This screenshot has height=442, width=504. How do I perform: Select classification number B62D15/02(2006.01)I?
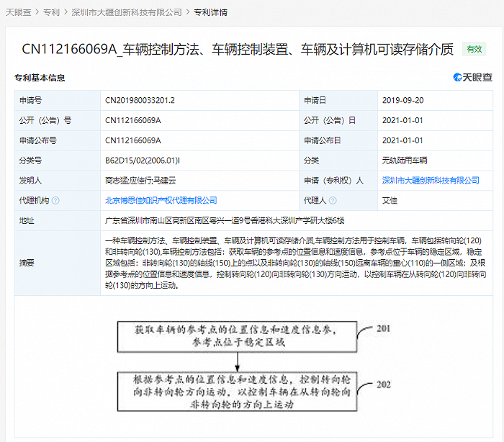click(143, 161)
